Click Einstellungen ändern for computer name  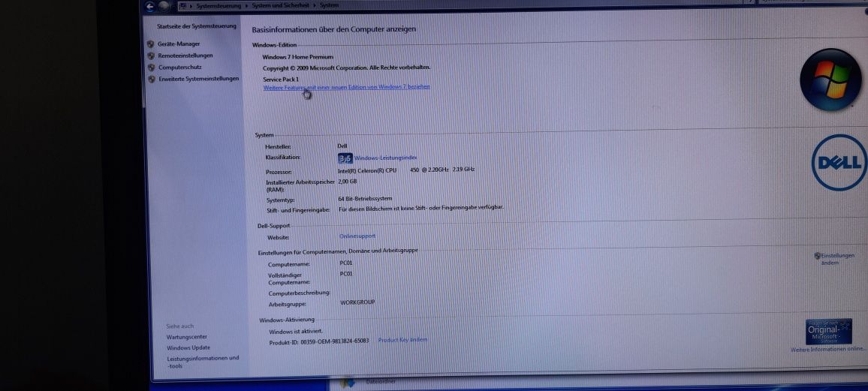point(837,259)
